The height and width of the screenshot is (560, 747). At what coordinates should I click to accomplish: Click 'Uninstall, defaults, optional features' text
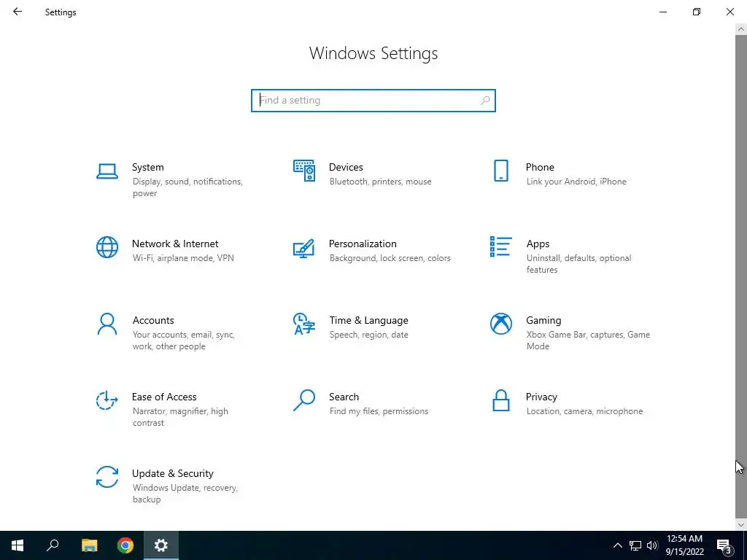tap(578, 264)
